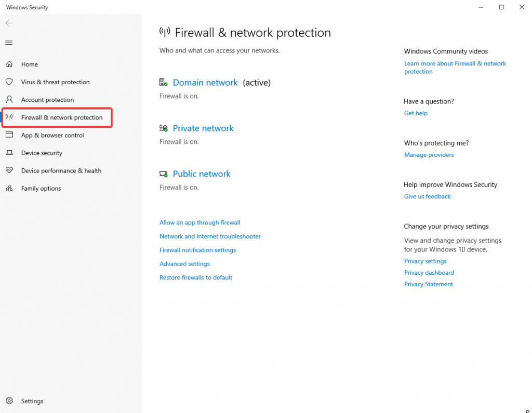The height and width of the screenshot is (413, 532).
Task: Open Privacy Statement link
Action: tap(429, 284)
